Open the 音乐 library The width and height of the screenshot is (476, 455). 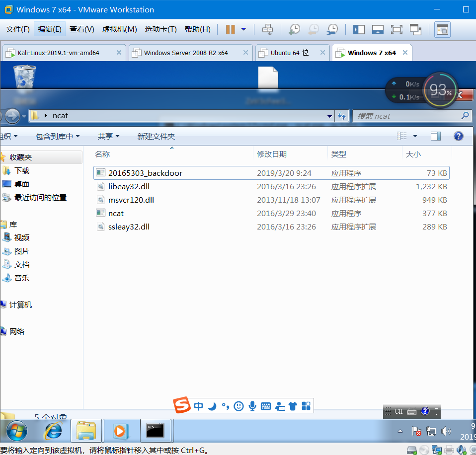click(x=22, y=278)
